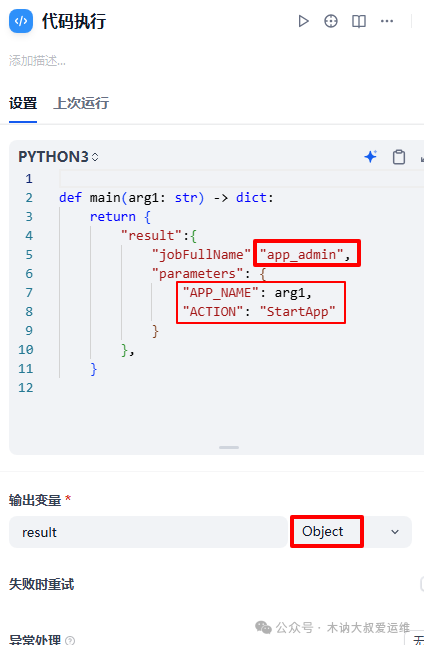This screenshot has height=645, width=424.
Task: Click the "jobFullName" key in code
Action: [201, 255]
